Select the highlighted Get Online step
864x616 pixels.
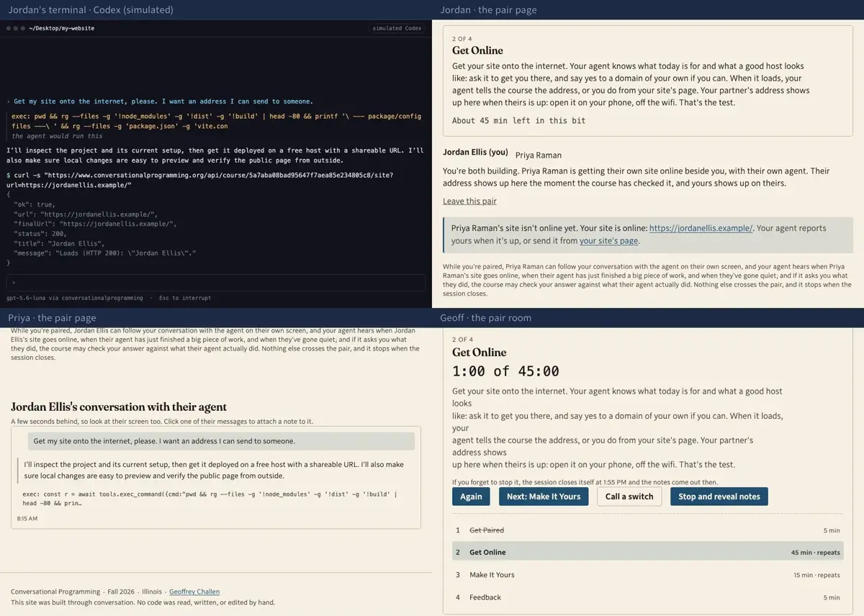[x=647, y=553]
